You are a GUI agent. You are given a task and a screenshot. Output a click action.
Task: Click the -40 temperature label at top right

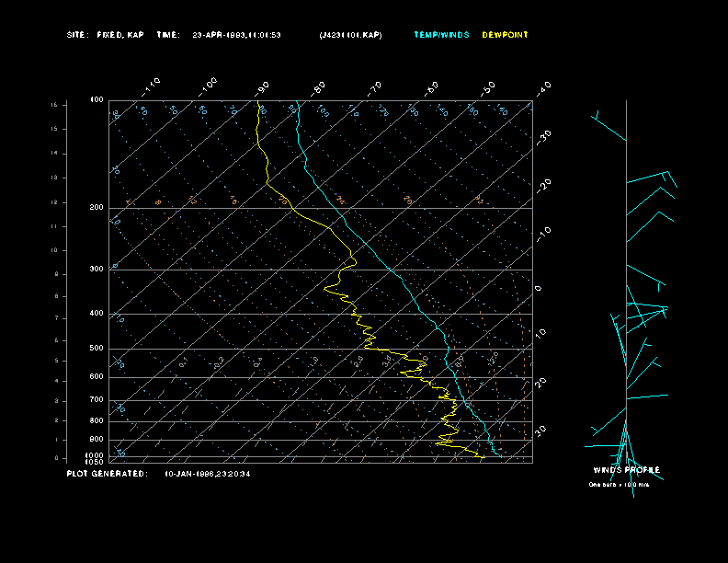(x=543, y=87)
